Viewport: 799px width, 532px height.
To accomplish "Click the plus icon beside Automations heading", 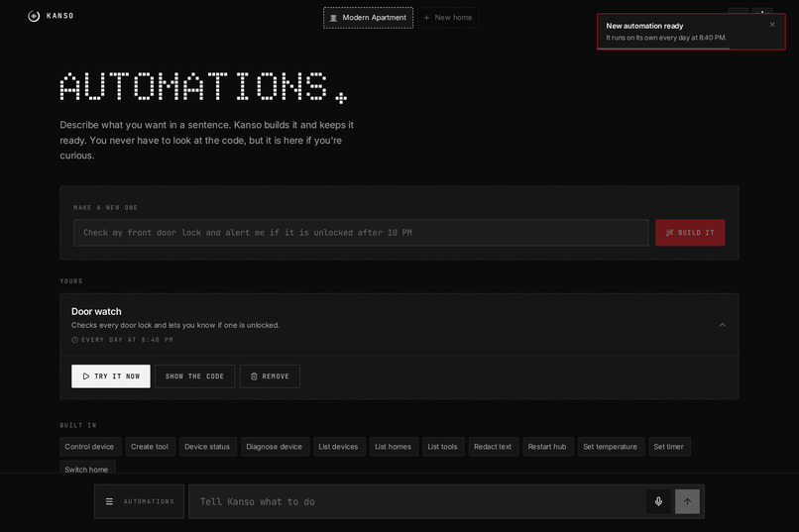I will point(341,97).
